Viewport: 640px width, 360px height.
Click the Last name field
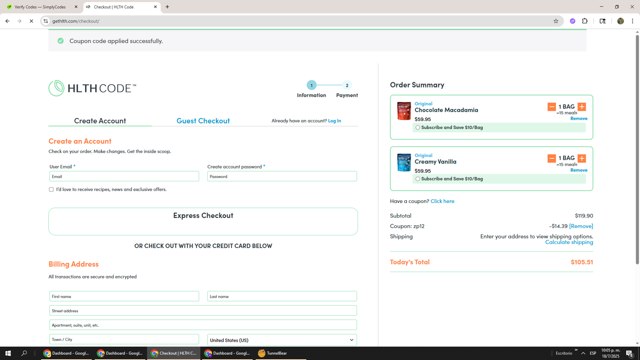[x=282, y=296]
